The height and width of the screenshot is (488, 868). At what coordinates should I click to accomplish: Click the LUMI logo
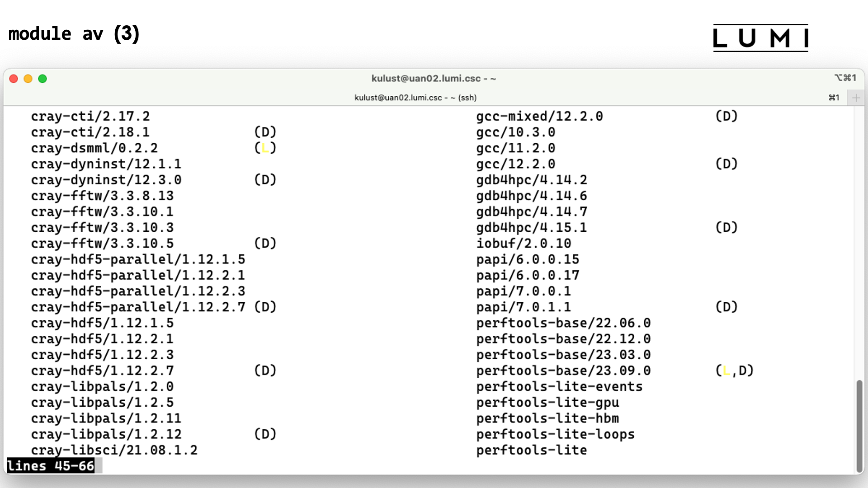pos(760,38)
